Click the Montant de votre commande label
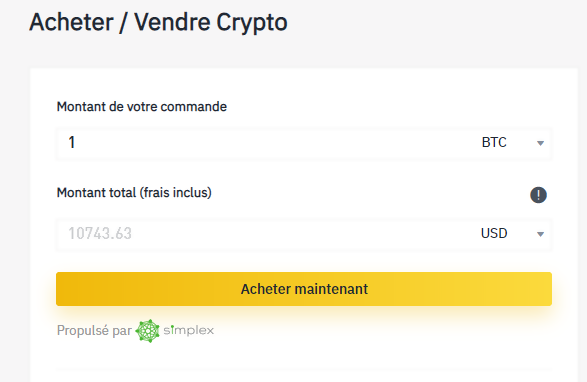Viewport: 587px width, 382px height. coord(142,107)
